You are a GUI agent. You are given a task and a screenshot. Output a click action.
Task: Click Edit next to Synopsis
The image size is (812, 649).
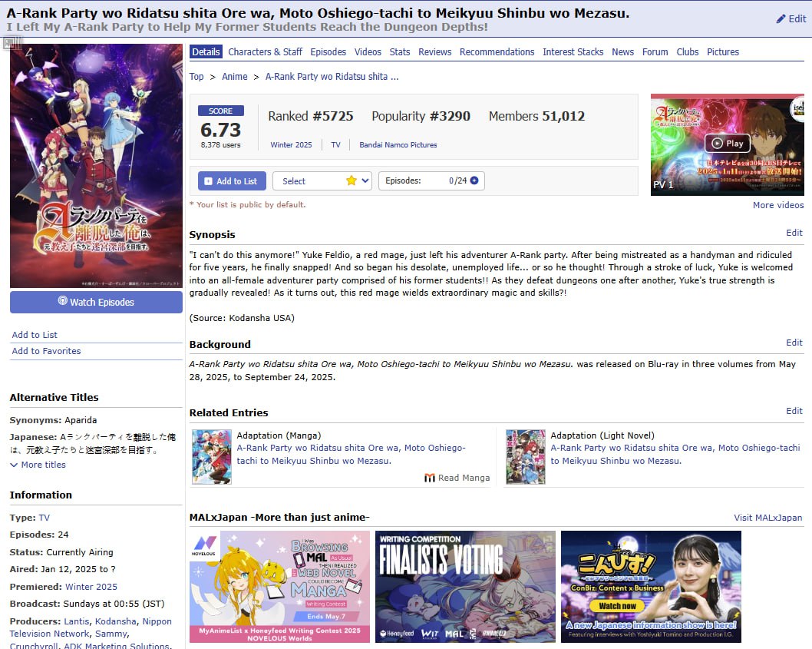pos(794,233)
